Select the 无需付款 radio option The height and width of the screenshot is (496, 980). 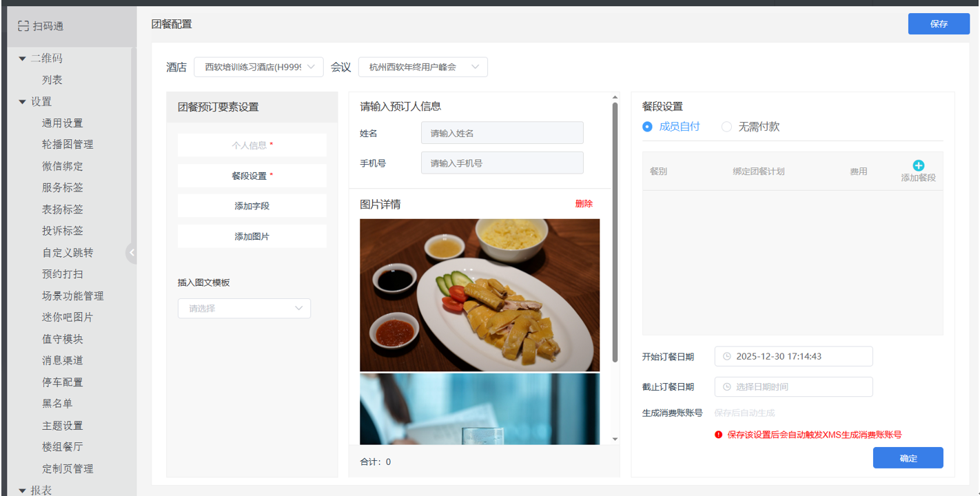pos(726,127)
